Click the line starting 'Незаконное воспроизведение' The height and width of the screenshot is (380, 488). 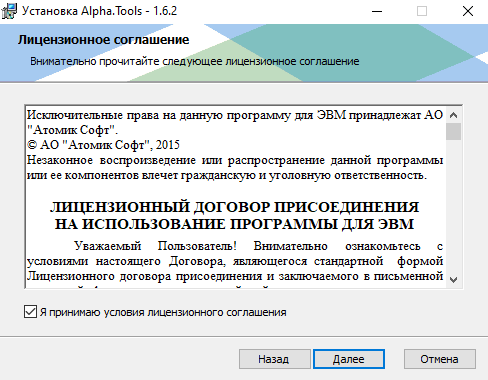(235, 160)
